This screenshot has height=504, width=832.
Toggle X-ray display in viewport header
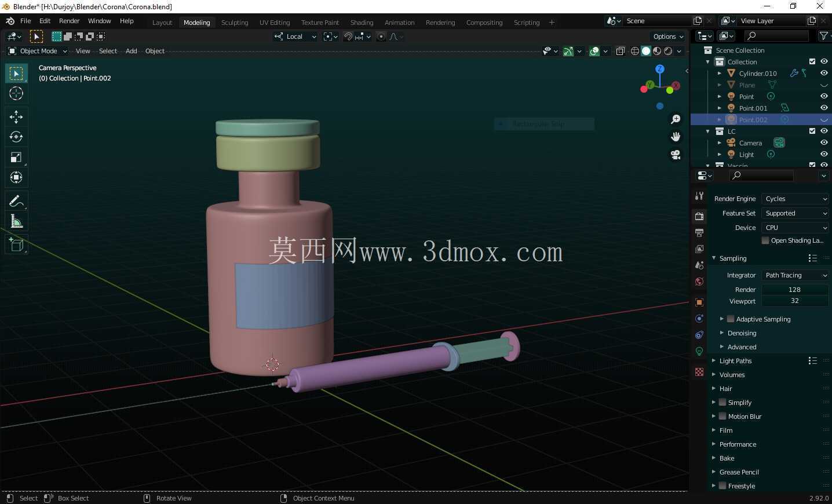(621, 51)
